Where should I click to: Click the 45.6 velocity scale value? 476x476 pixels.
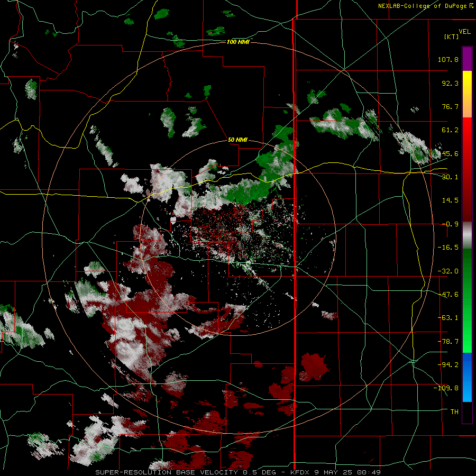[x=450, y=153]
